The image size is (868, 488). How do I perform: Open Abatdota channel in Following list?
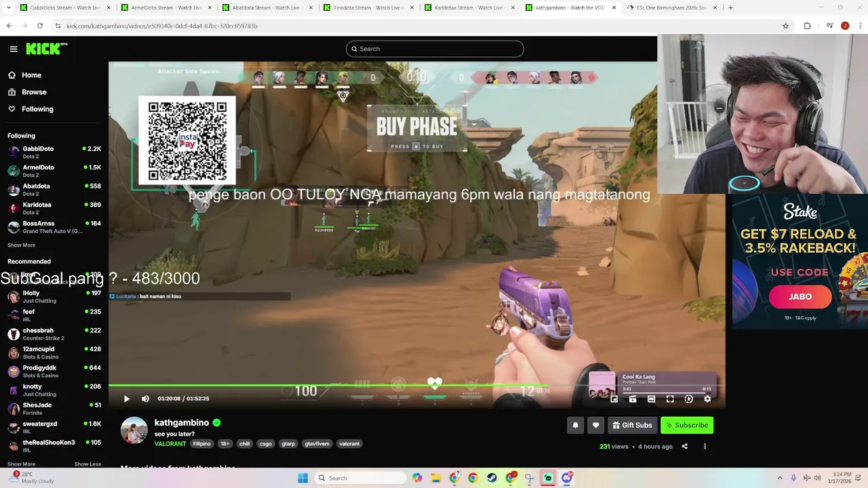(54, 190)
